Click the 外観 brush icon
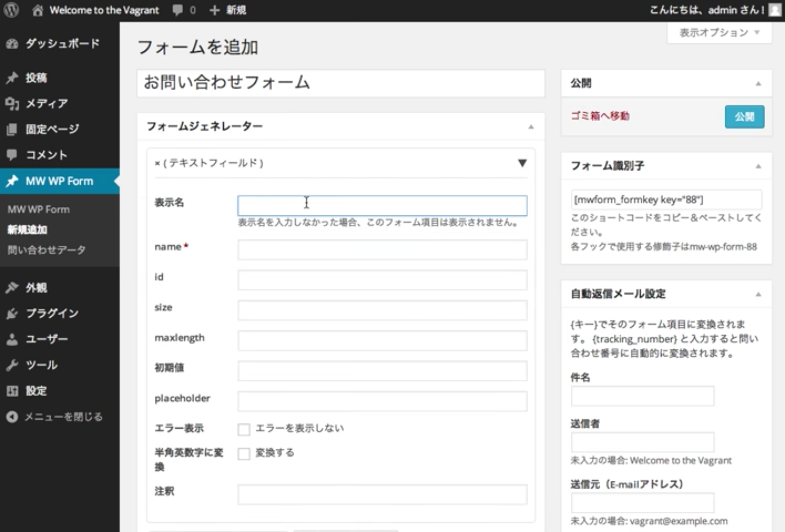Image resolution: width=785 pixels, height=532 pixels. [x=12, y=288]
